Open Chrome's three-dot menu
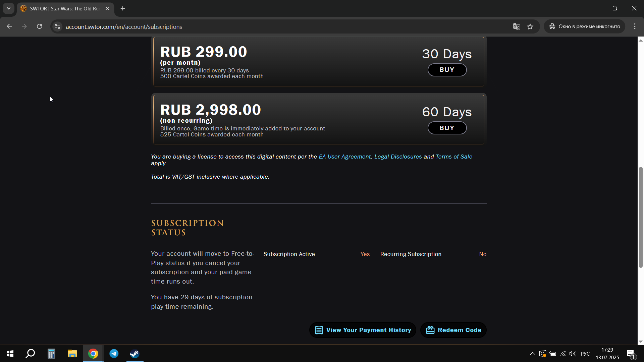The height and width of the screenshot is (362, 644). 635,26
